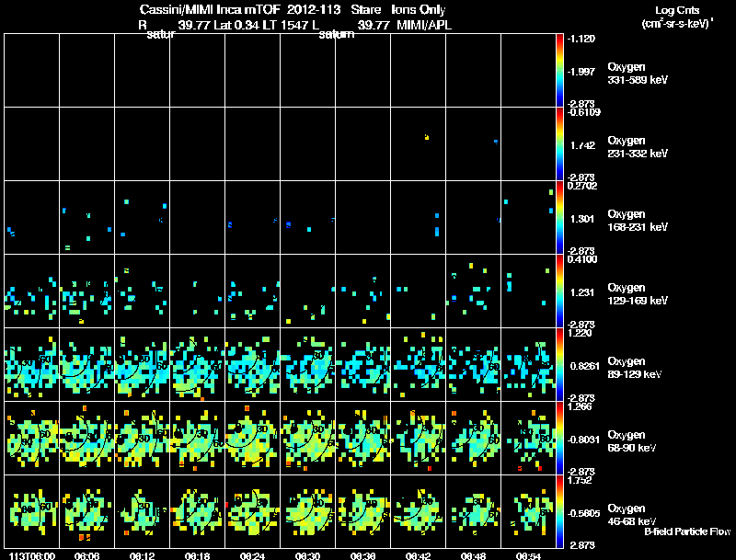
Task: Click the 06:42 time axis label
Action: [x=418, y=555]
